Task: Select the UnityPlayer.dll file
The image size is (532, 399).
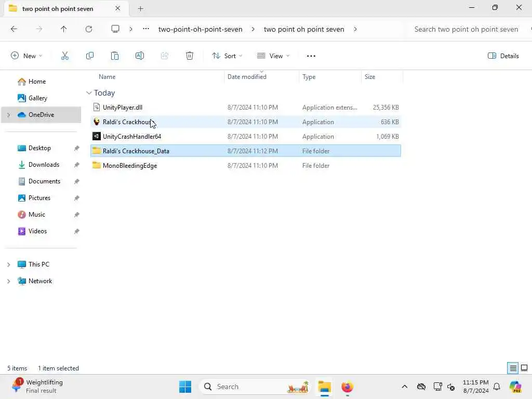Action: (246, 108)
